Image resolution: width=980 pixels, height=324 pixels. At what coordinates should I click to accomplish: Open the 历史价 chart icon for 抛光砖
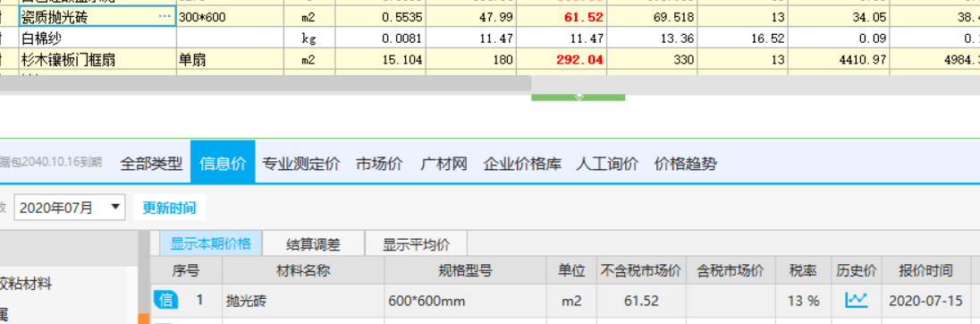(x=857, y=300)
